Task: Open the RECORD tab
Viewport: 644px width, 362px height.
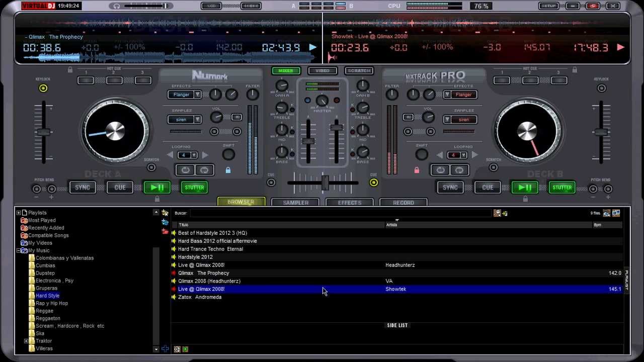Action: click(x=404, y=202)
